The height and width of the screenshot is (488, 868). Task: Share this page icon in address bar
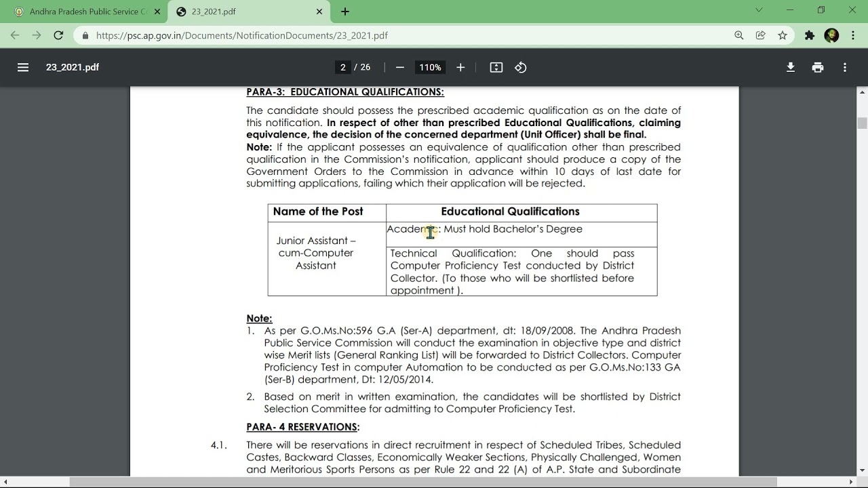(761, 35)
